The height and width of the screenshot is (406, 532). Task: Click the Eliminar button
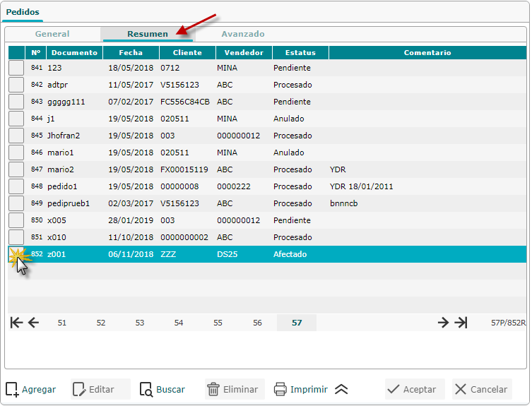(x=235, y=389)
